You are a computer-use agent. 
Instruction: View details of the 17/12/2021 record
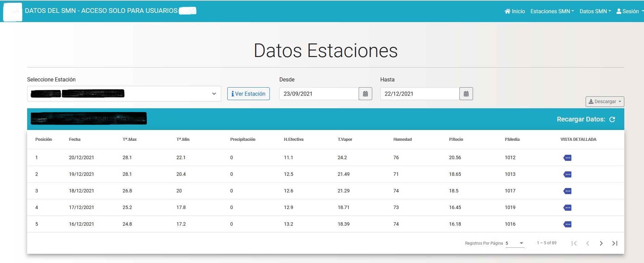pos(567,208)
